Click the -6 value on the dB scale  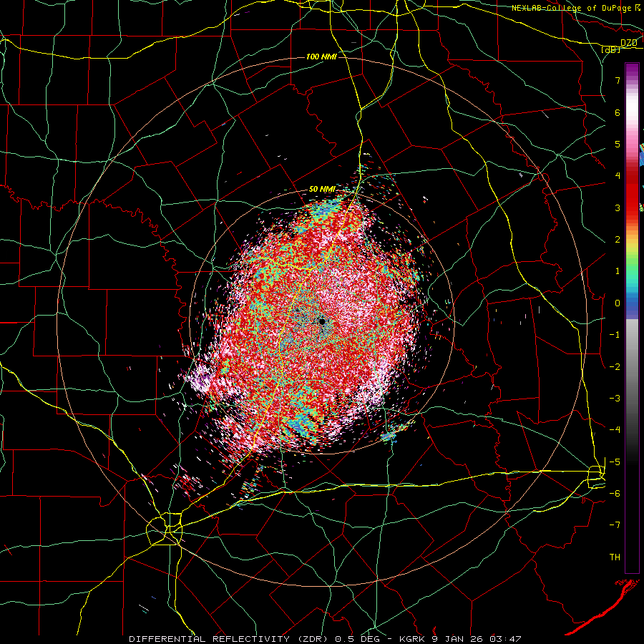point(615,493)
